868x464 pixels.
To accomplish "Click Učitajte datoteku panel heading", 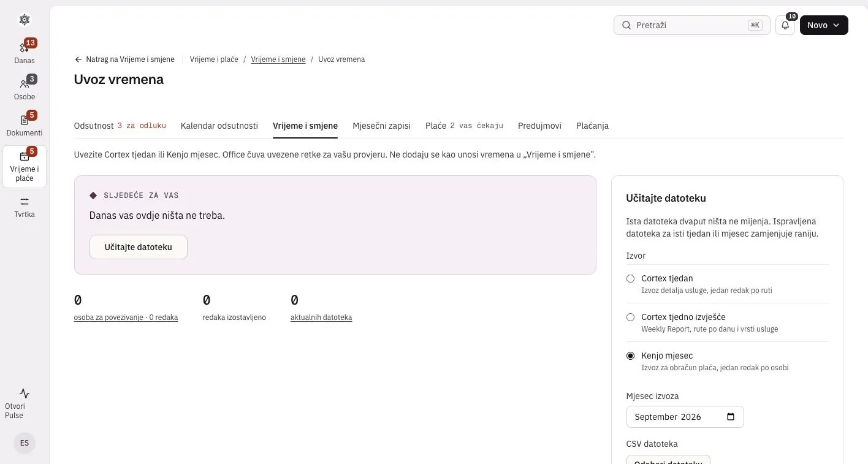I will tap(666, 198).
